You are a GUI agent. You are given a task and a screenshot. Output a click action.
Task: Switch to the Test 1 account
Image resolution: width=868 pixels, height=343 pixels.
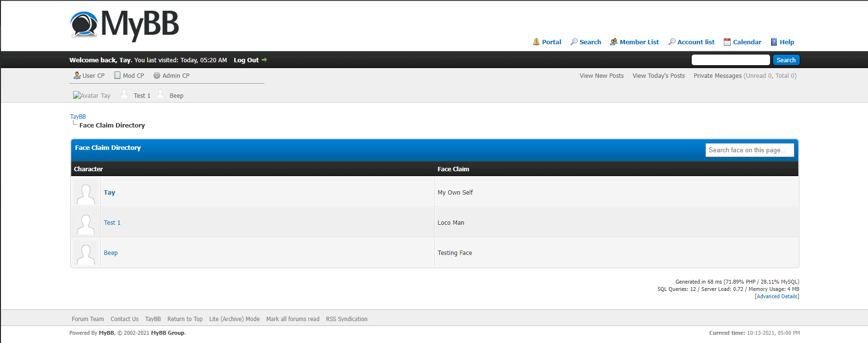[142, 95]
